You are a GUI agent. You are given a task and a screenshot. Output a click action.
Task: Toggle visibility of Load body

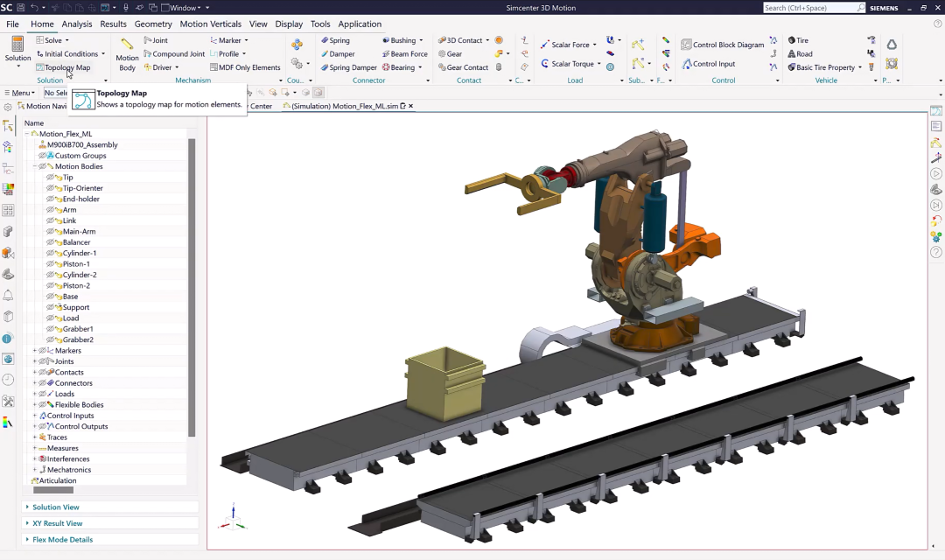(50, 318)
